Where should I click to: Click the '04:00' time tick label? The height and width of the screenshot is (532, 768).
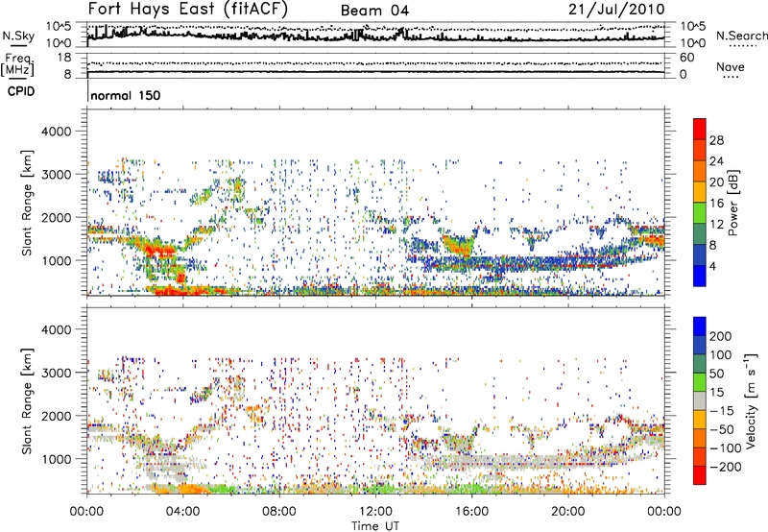(182, 512)
